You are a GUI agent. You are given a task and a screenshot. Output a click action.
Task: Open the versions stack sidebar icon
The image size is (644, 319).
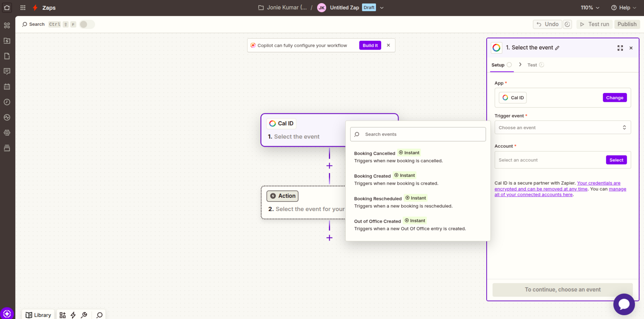pos(7,148)
